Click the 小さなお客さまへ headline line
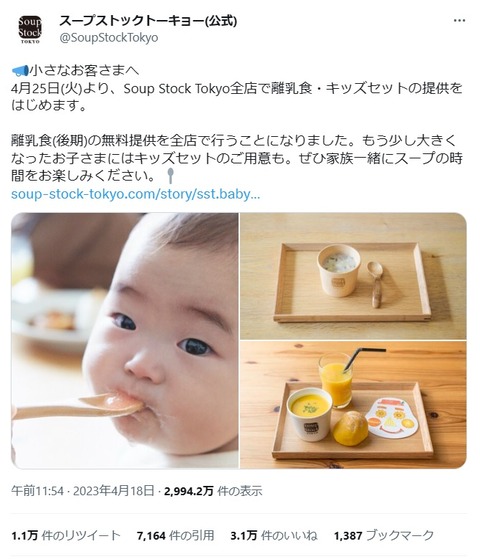 pyautogui.click(x=84, y=71)
